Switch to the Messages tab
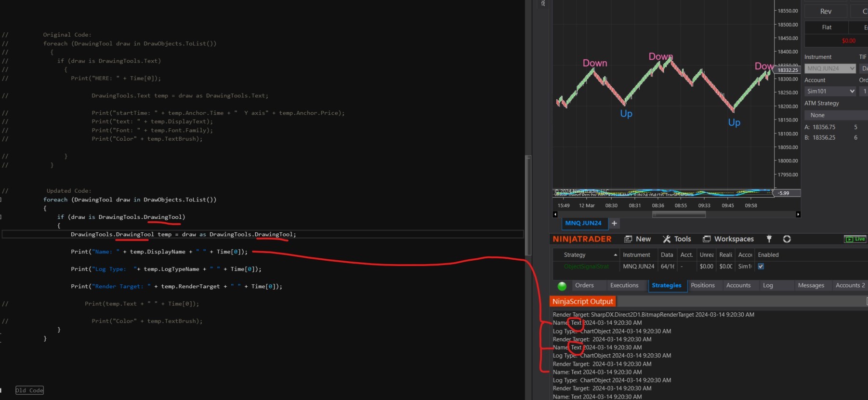The image size is (868, 400). point(811,286)
